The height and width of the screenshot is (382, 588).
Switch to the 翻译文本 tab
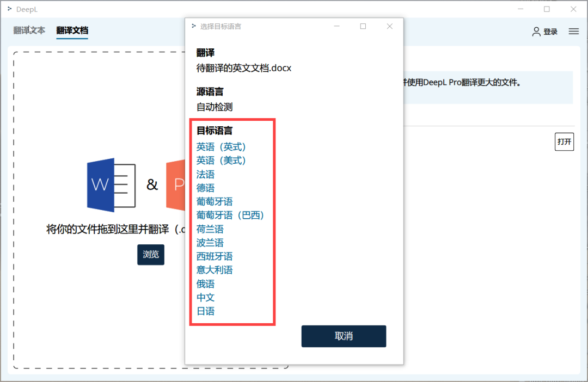29,30
